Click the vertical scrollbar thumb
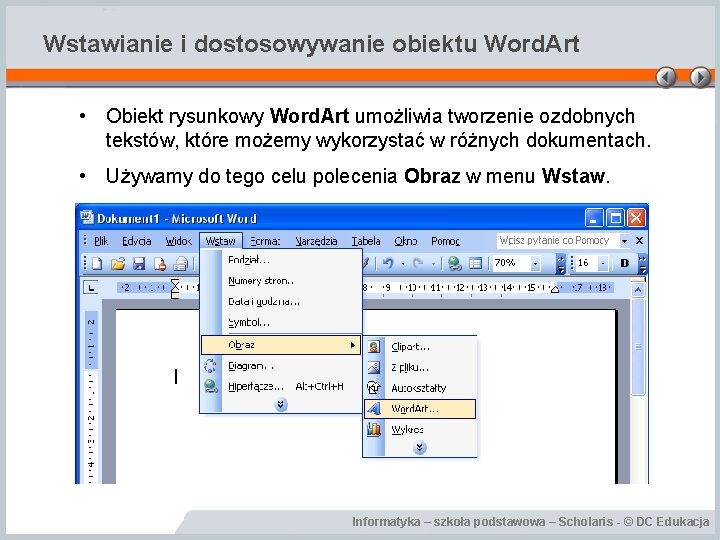720x540 pixels. (638, 347)
